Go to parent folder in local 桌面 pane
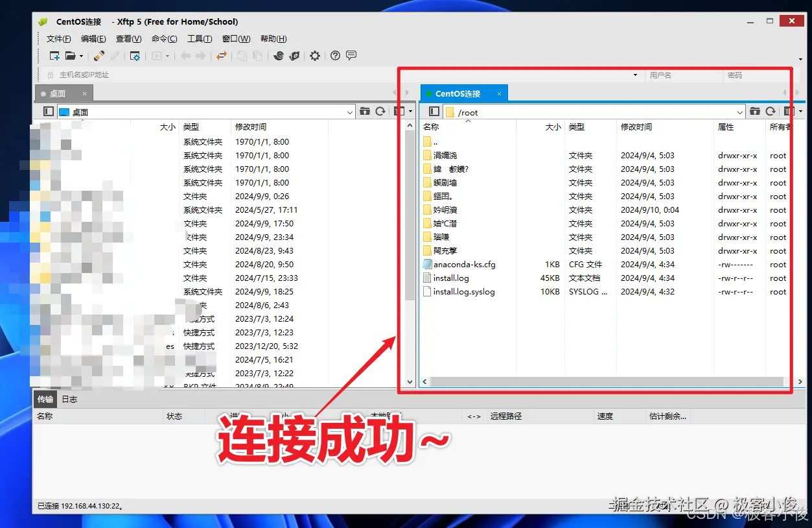Image resolution: width=812 pixels, height=528 pixels. [x=365, y=112]
